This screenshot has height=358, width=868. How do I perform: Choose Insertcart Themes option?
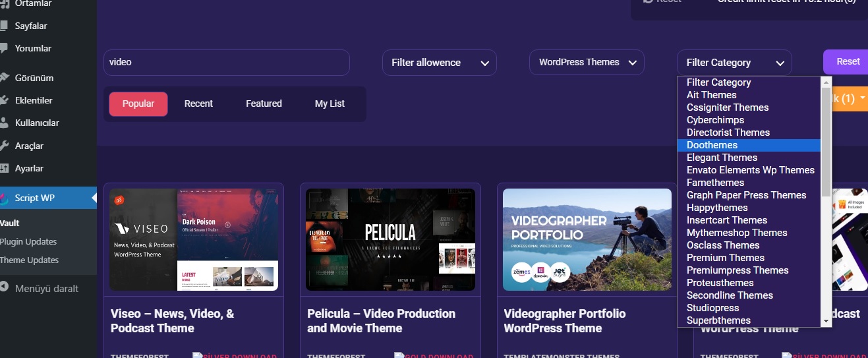[749, 220]
